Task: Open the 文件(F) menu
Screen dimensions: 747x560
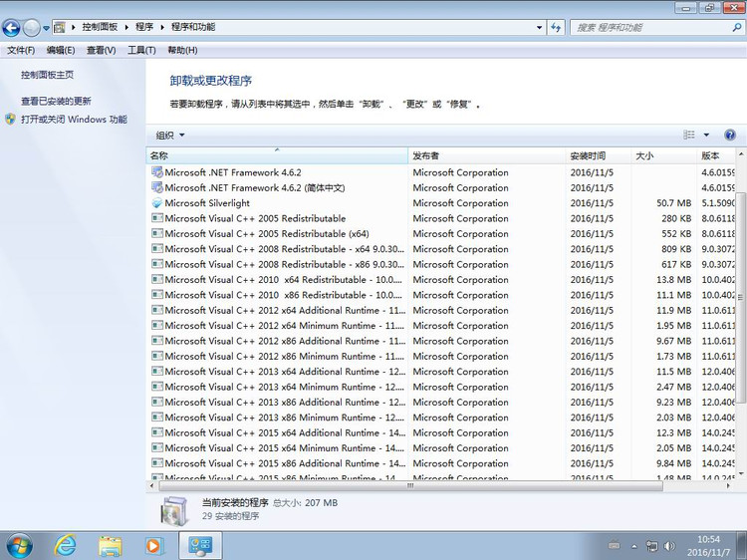Action: click(x=21, y=50)
